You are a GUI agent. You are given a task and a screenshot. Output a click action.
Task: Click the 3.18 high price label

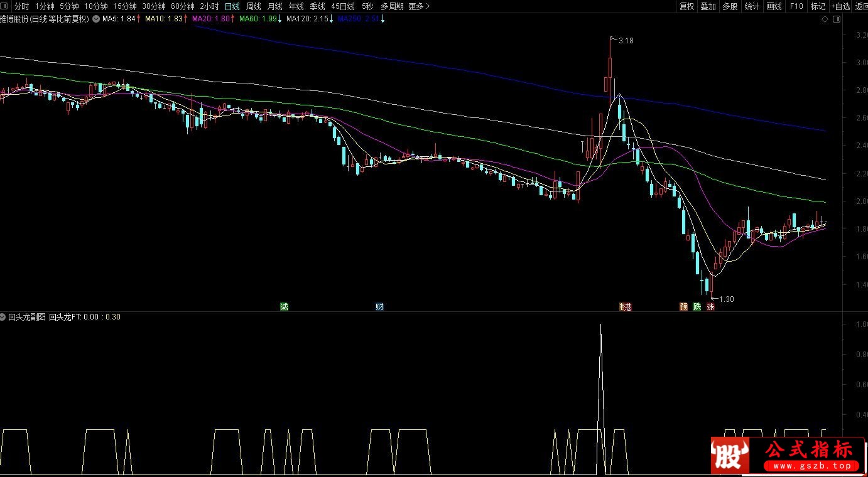pyautogui.click(x=626, y=41)
